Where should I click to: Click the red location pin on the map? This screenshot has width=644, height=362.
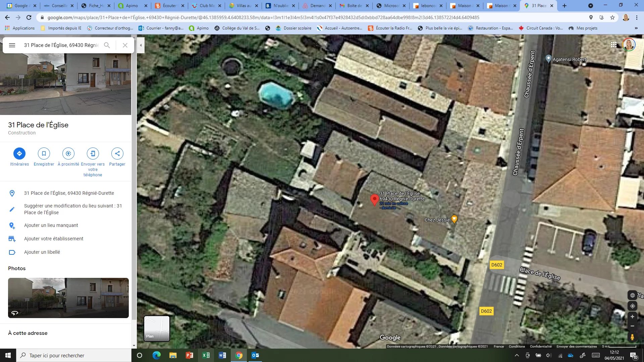coord(374,200)
